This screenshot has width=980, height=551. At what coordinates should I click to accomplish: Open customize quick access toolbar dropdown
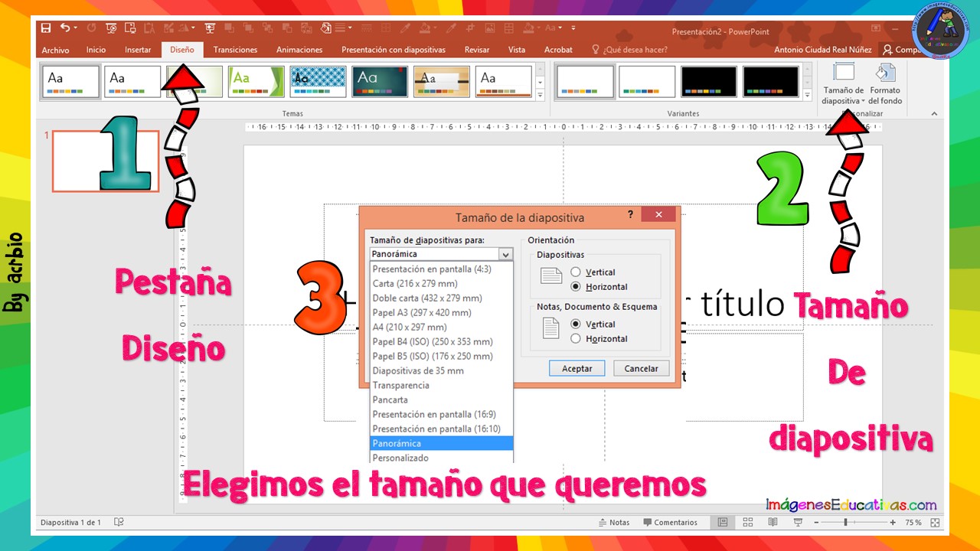pyautogui.click(x=573, y=28)
